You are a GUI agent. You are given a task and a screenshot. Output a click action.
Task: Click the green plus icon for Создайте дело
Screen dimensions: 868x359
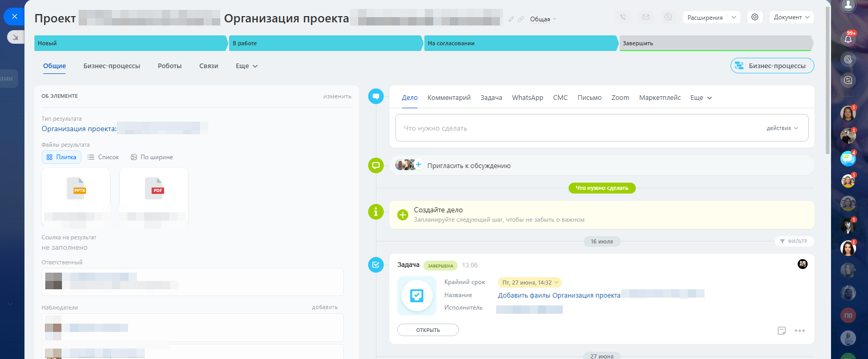coord(402,215)
